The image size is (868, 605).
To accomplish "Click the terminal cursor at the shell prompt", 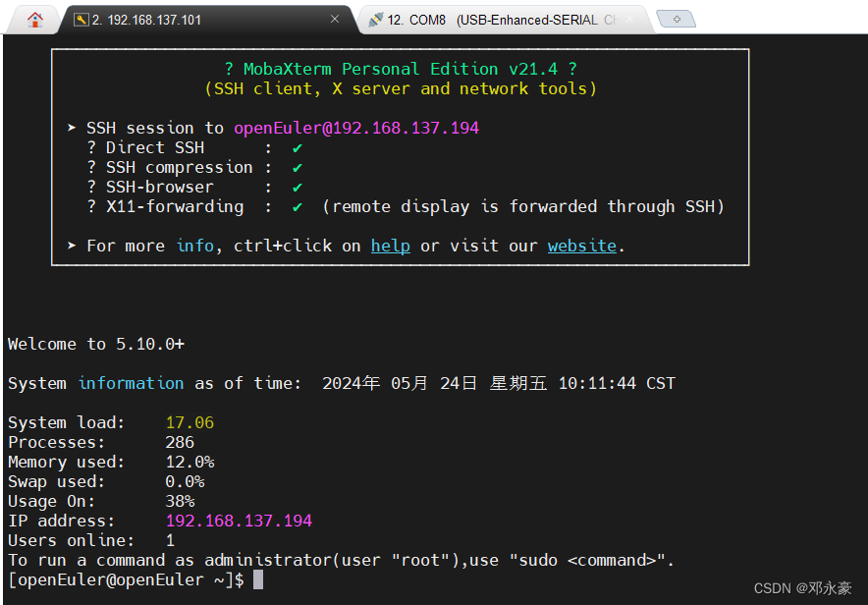I will (x=258, y=580).
